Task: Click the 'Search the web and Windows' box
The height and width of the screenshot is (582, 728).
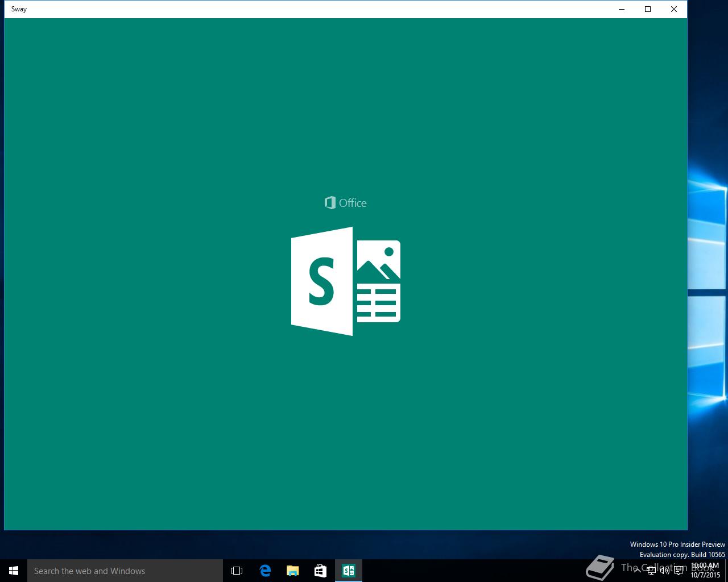Action: coord(125,571)
